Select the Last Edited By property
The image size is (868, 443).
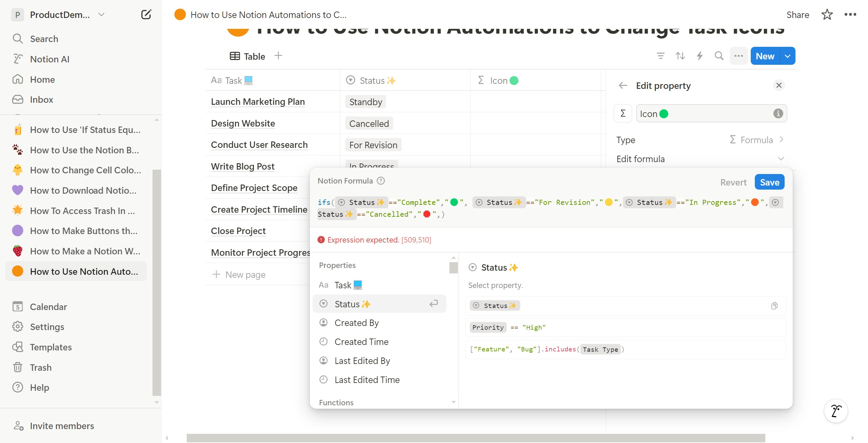(379, 361)
